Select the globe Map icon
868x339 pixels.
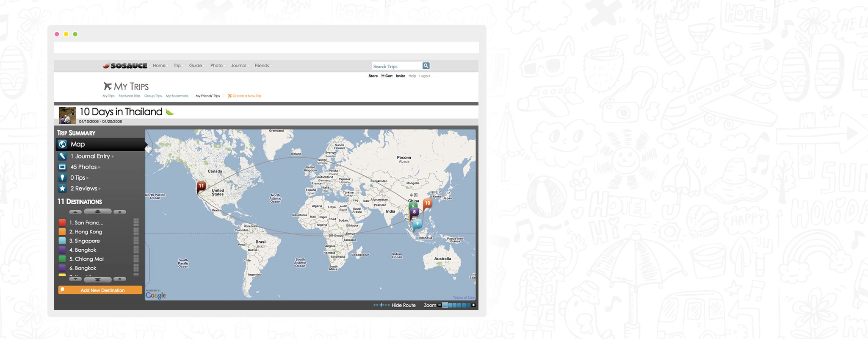(x=62, y=144)
